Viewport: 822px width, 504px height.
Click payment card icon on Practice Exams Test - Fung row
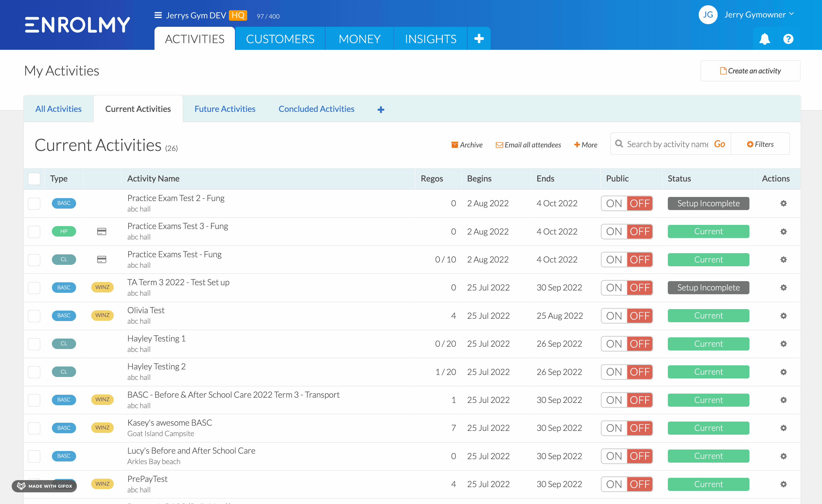[x=101, y=259]
